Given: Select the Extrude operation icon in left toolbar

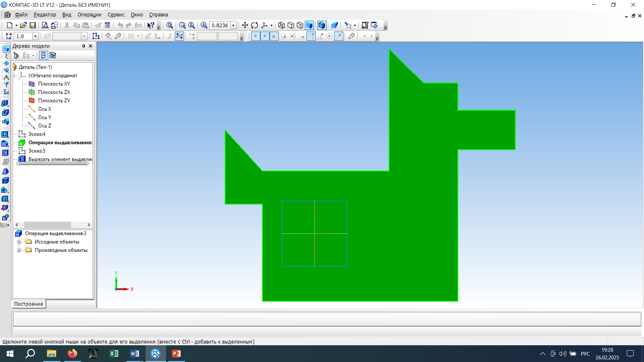Looking at the screenshot, I should pyautogui.click(x=5, y=103).
